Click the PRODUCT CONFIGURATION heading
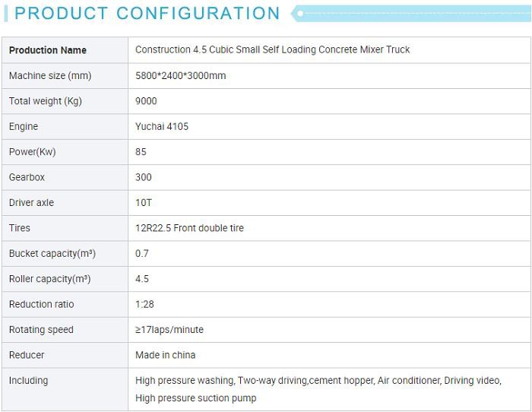Screen dimensions: 532x412 (x=147, y=14)
